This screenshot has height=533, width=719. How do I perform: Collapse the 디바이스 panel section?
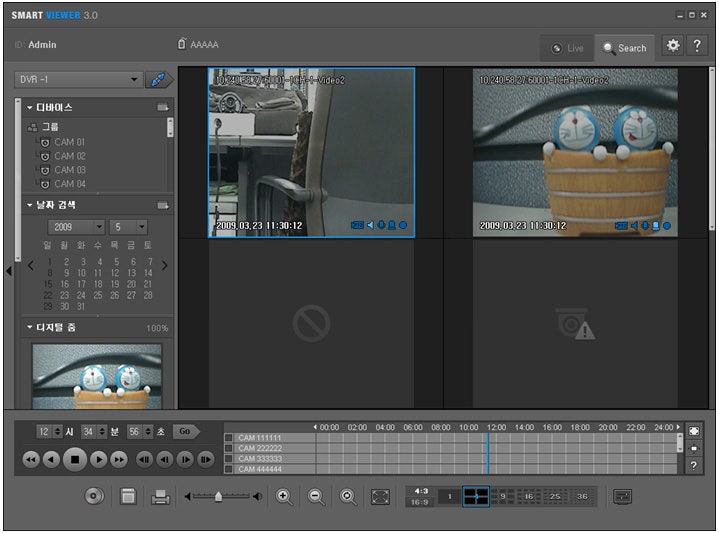tap(31, 107)
